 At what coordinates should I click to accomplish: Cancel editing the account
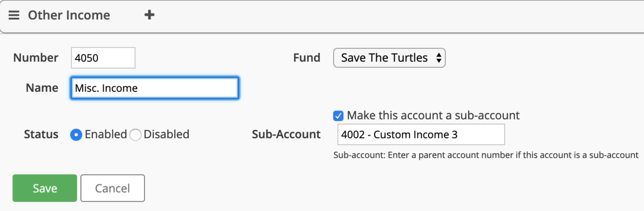(x=113, y=188)
